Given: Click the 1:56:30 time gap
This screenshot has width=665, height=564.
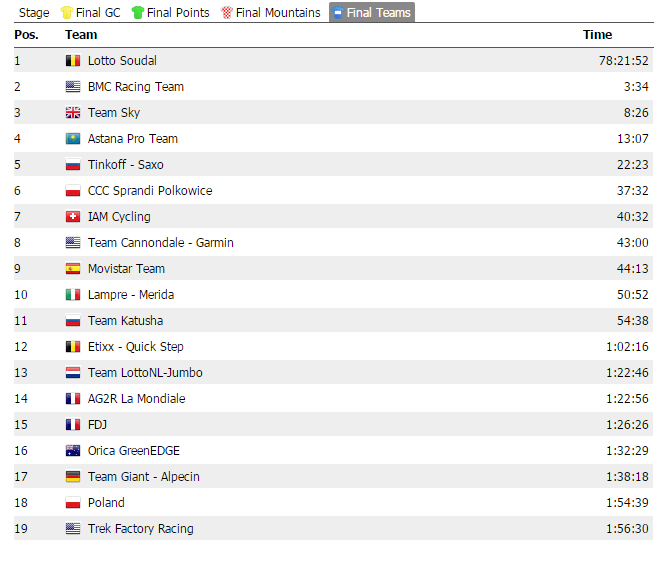Looking at the screenshot, I should (x=627, y=529).
